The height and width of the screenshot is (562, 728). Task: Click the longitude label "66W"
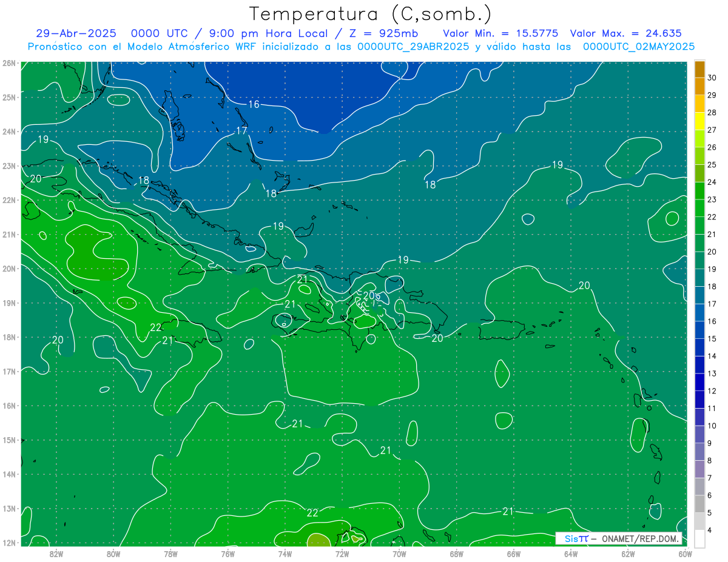click(x=514, y=553)
